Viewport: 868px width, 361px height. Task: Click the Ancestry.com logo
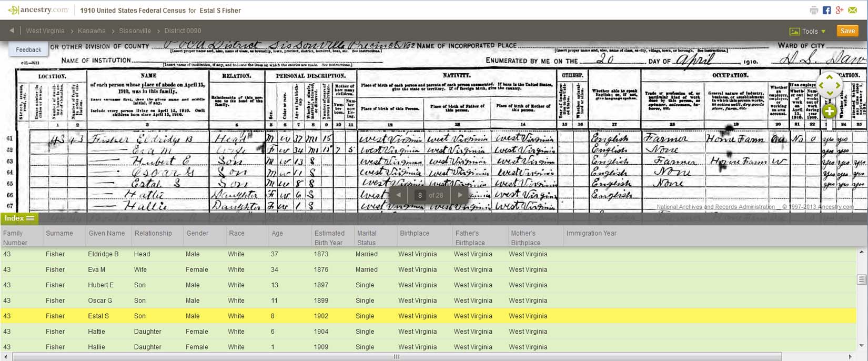pyautogui.click(x=38, y=10)
